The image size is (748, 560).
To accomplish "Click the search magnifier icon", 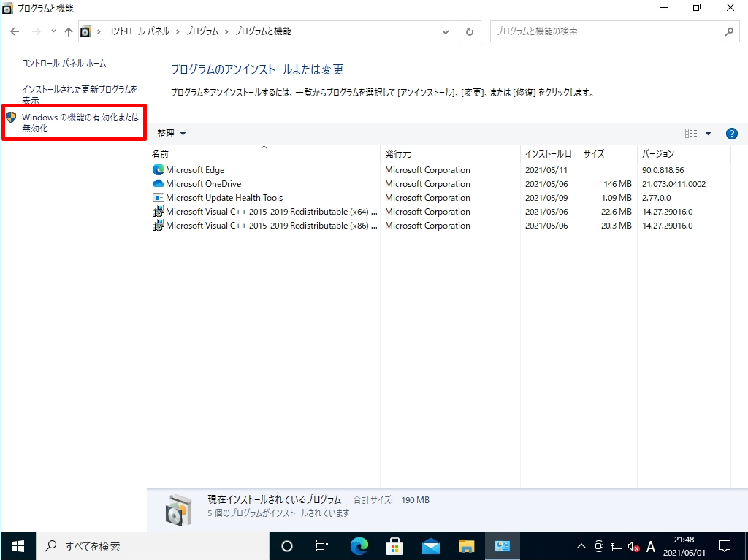I will click(x=729, y=31).
